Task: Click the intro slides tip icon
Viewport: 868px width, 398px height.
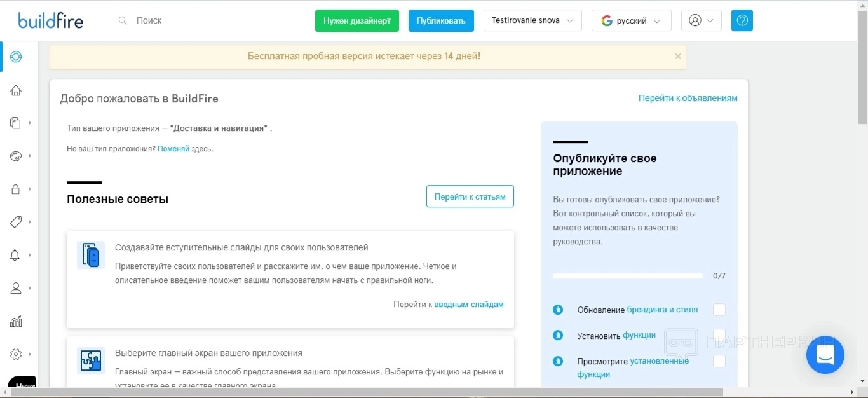Action: click(91, 255)
